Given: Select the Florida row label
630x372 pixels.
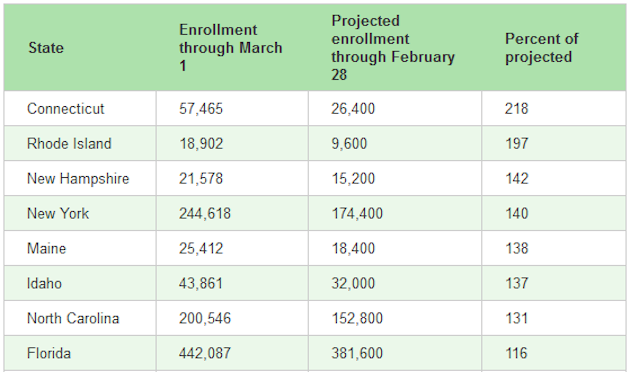Looking at the screenshot, I should [49, 354].
